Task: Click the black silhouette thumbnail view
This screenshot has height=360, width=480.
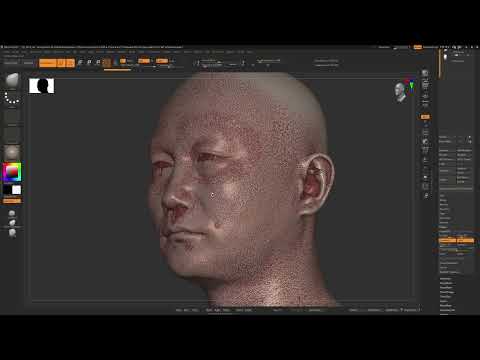Action: (x=42, y=86)
